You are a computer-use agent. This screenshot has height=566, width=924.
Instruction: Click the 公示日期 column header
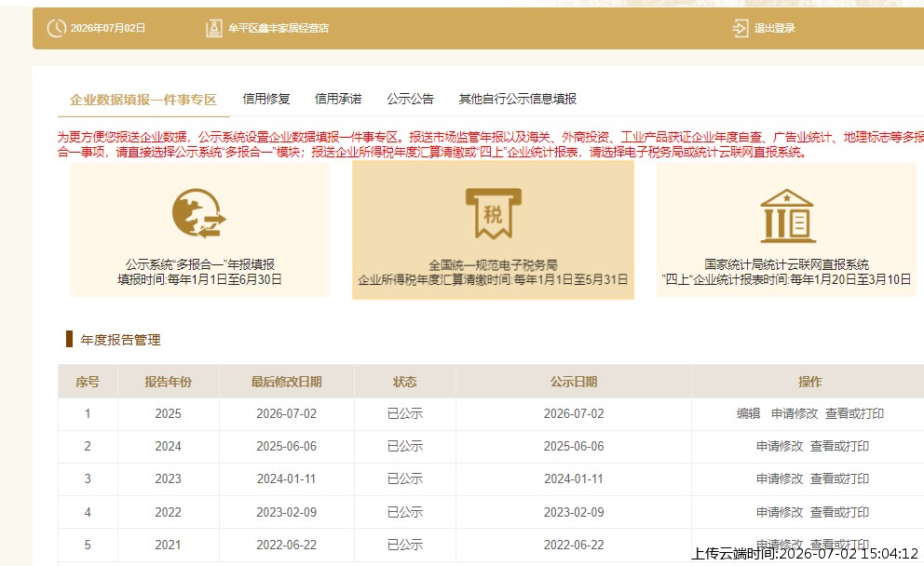pos(574,382)
